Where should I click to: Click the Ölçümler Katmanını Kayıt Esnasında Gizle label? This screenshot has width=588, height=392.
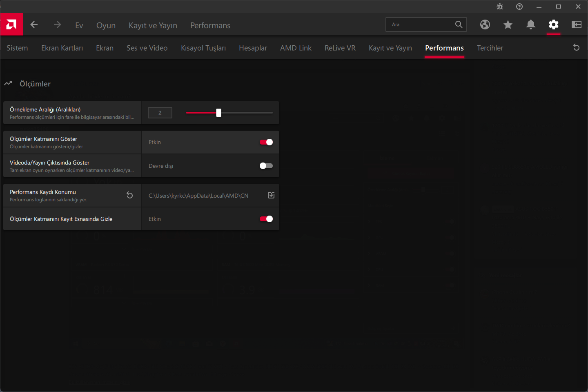61,219
